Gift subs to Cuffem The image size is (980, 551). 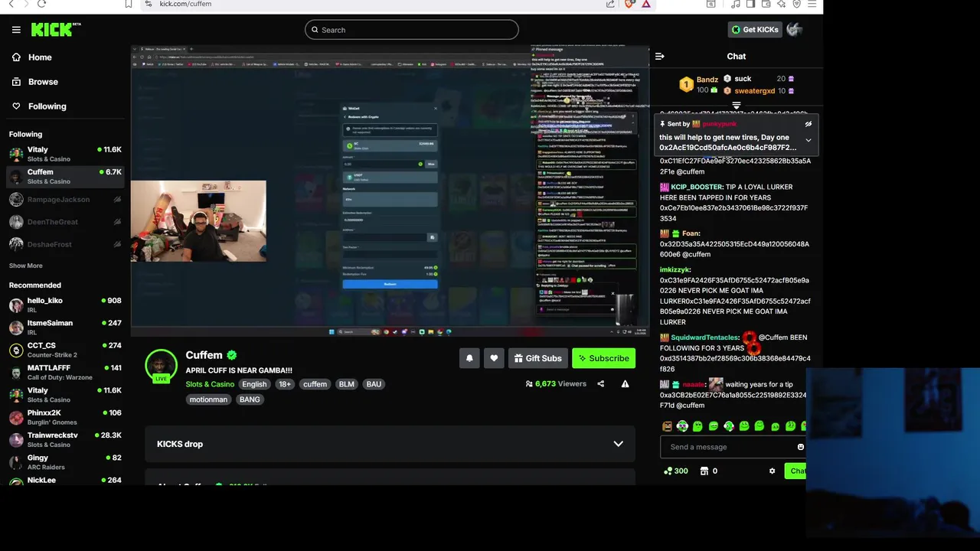click(x=538, y=358)
